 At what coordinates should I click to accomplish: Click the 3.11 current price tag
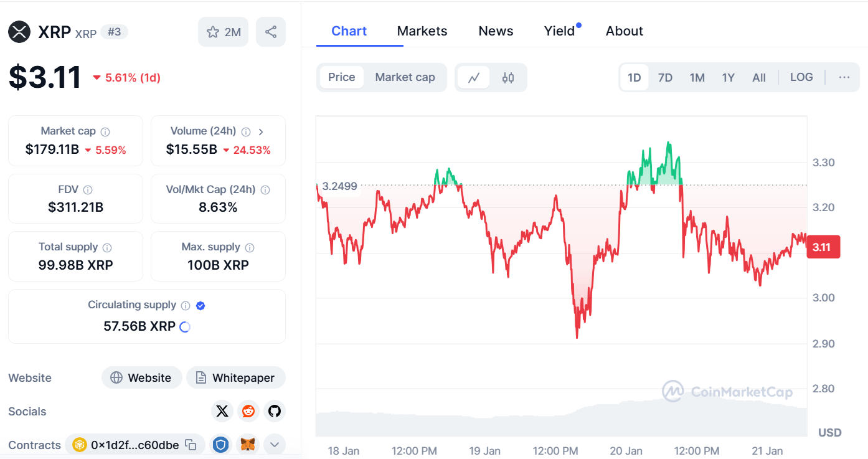pyautogui.click(x=823, y=247)
